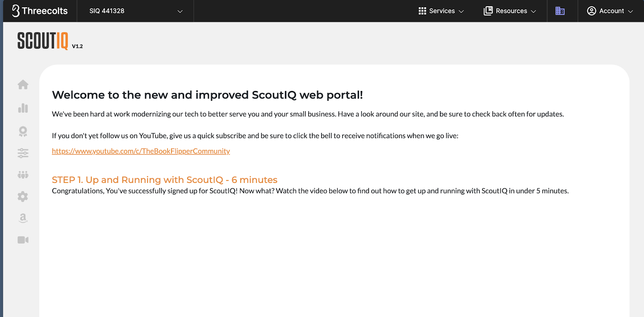The width and height of the screenshot is (644, 317).
Task: Click the Resources bookmark icon
Action: tap(488, 11)
